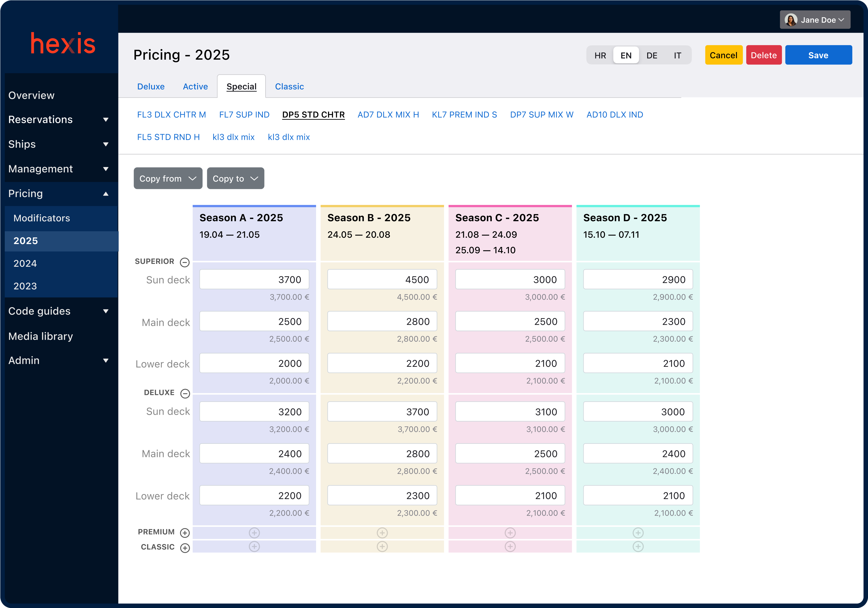Click the Save button
This screenshot has height=608, width=868.
(x=818, y=55)
